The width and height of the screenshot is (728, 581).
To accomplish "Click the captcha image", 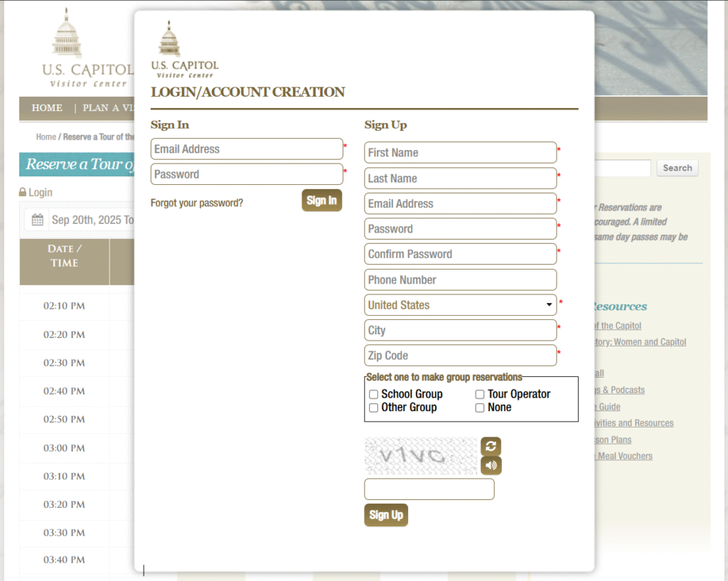I will [x=421, y=456].
